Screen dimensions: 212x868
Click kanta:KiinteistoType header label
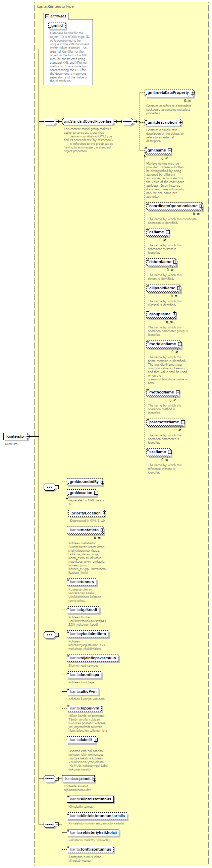point(55,6)
